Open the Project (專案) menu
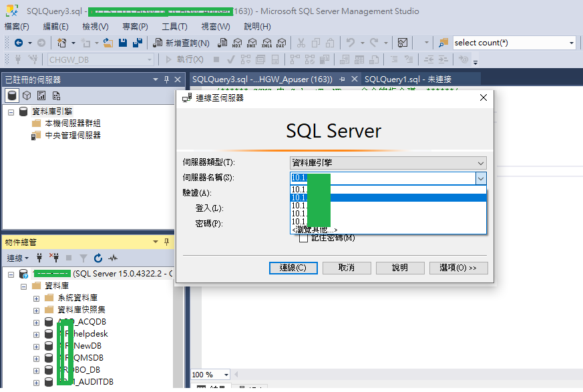583x392 pixels. pos(135,27)
